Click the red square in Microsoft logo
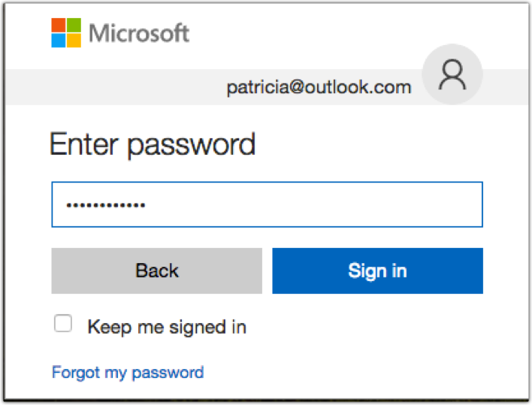532x405 pixels. pyautogui.click(x=59, y=25)
